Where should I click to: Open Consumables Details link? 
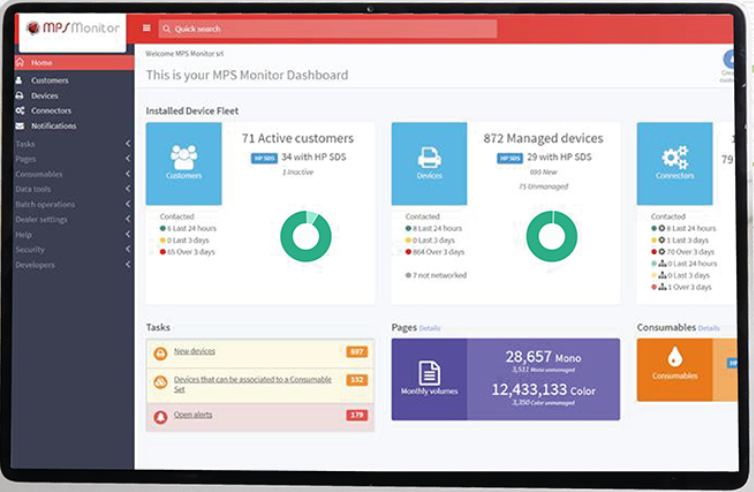(708, 328)
